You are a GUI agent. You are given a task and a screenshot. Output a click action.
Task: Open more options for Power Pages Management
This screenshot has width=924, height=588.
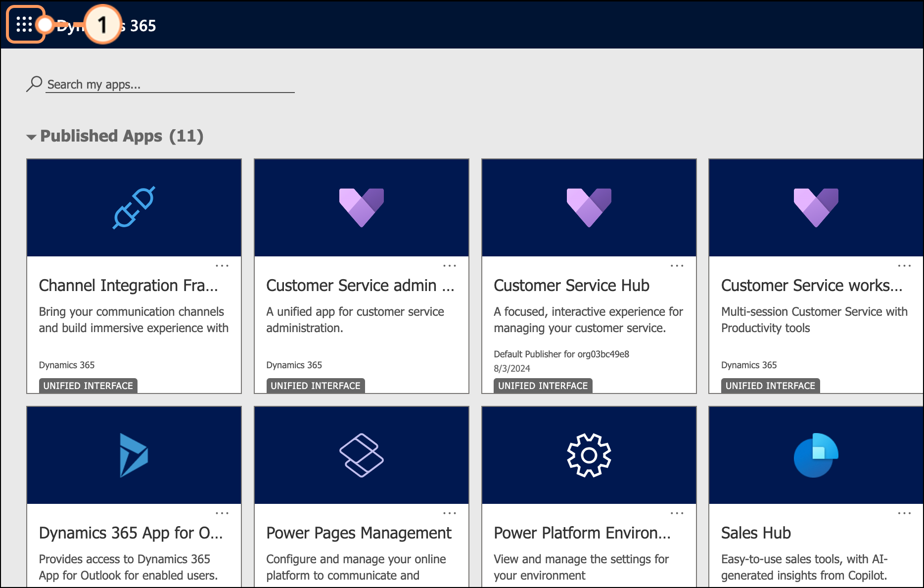[x=450, y=513]
